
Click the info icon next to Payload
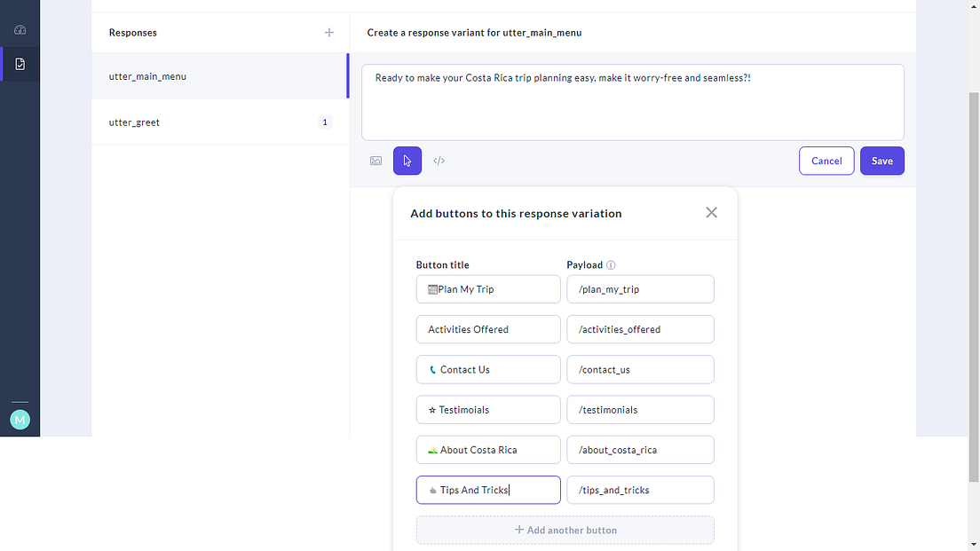[612, 264]
